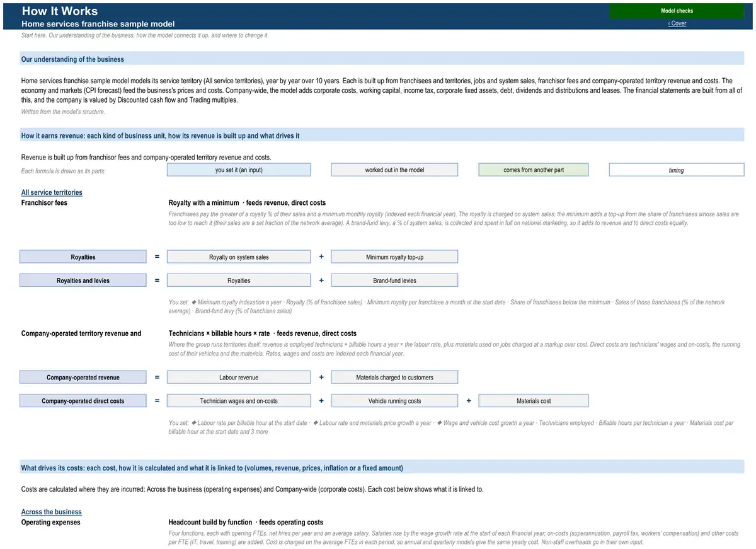
Task: Click 'Each formula is drawn as its parts:' text
Action: pos(64,171)
